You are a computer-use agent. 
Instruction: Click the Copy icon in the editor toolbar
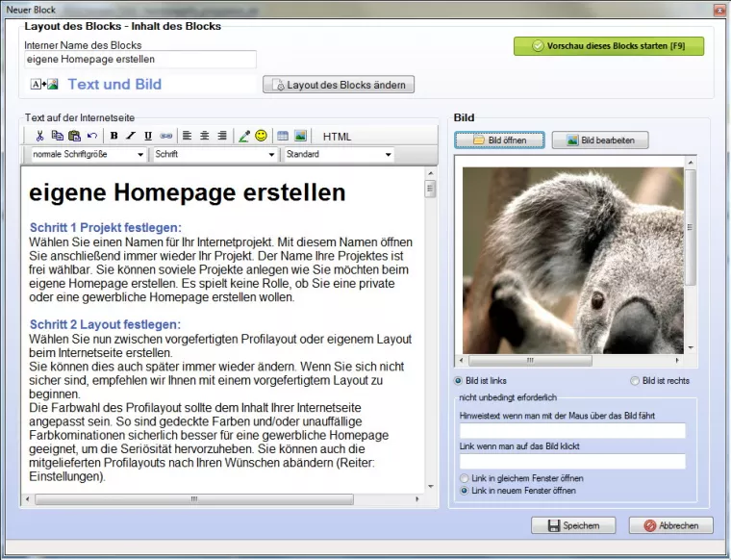58,136
